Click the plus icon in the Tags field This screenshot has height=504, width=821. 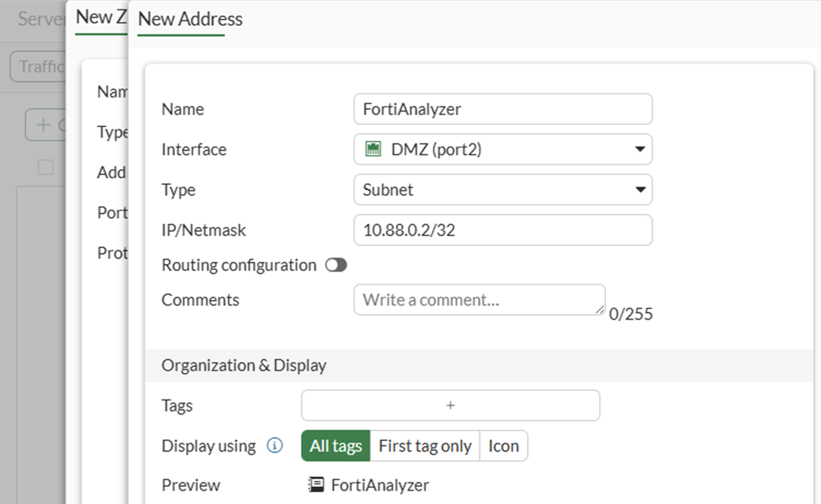(x=451, y=406)
